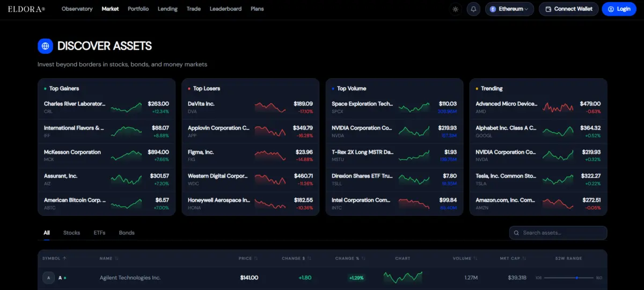The height and width of the screenshot is (290, 644).
Task: Toggle the light/dark theme sun icon
Action: click(x=456, y=9)
